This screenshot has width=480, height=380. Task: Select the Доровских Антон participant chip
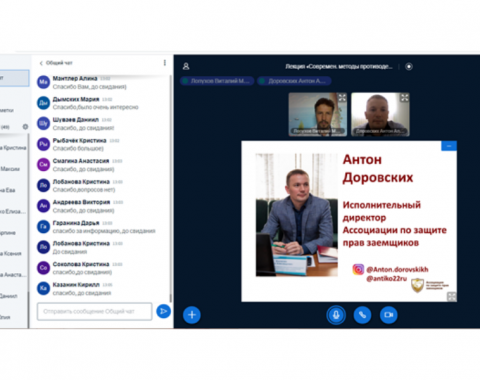point(294,81)
